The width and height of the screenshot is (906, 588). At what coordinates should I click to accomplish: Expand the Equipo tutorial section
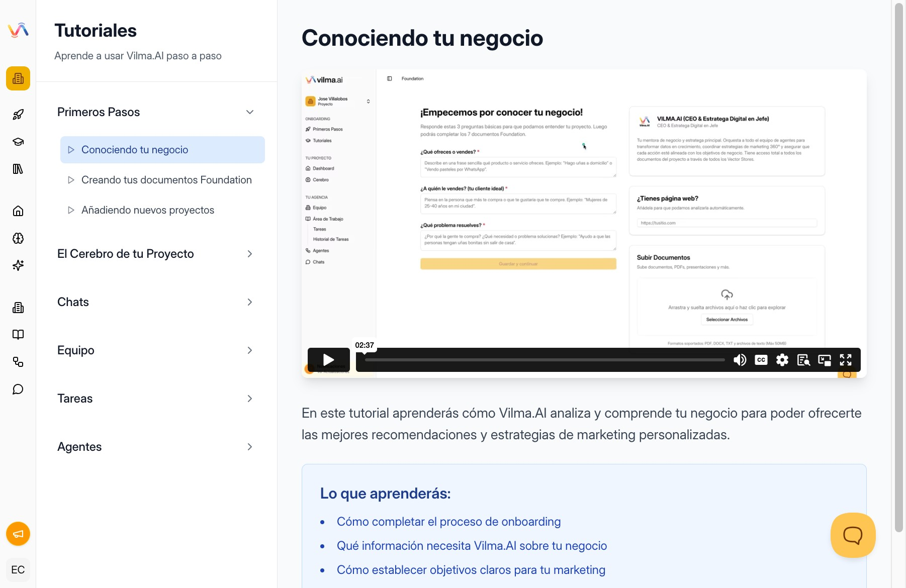(156, 350)
